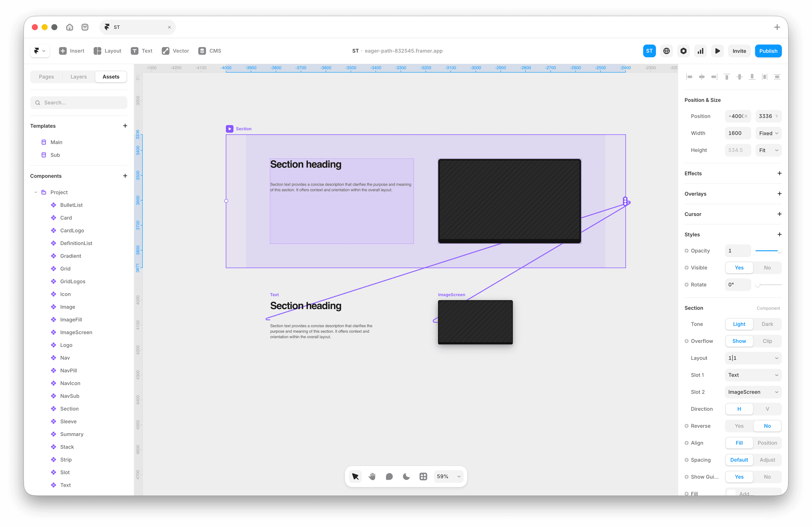The height and width of the screenshot is (527, 812).
Task: Open the Width Fixed dropdown
Action: click(x=768, y=133)
